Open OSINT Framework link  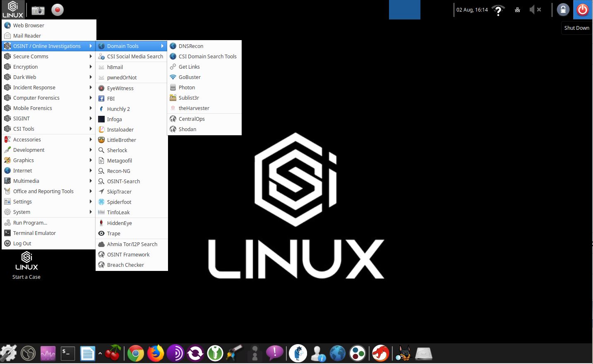click(x=132, y=254)
